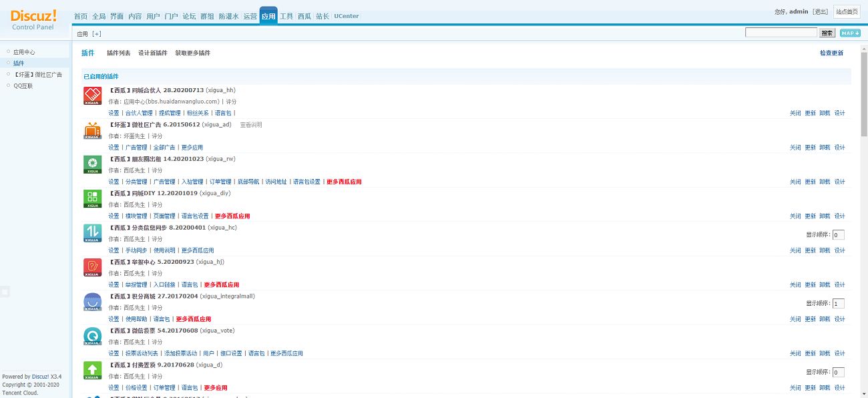Viewport: 868px width, 398px height.
Task: Switch to the 获取更多插件 tab
Action: [x=193, y=53]
